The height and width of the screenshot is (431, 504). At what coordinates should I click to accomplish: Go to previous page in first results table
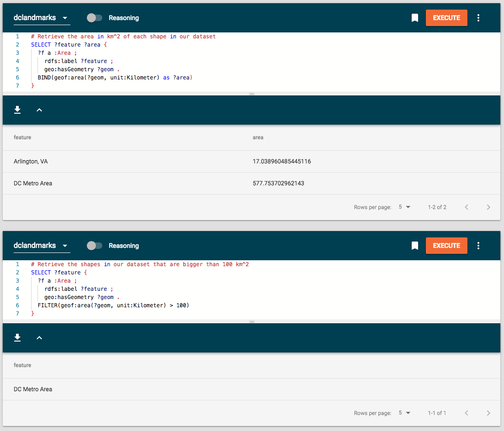[467, 207]
